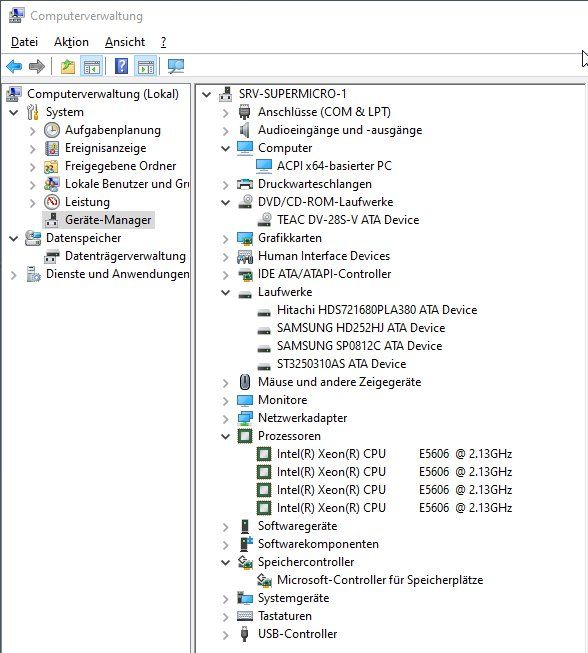Select ACPI x64-basierter PC device
588x653 pixels.
point(334,166)
